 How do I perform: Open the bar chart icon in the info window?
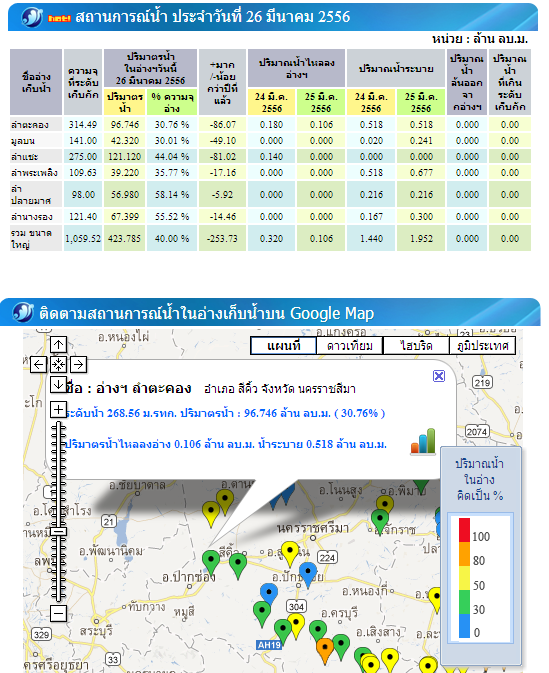(423, 441)
